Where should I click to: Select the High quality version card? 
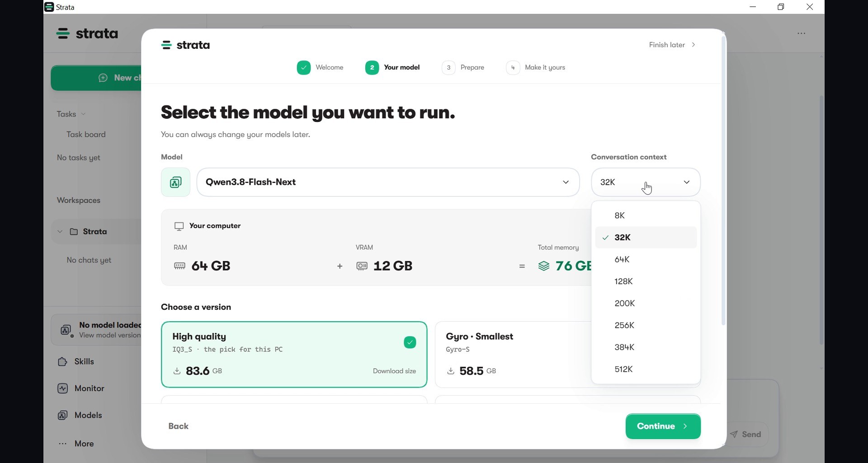pos(294,355)
